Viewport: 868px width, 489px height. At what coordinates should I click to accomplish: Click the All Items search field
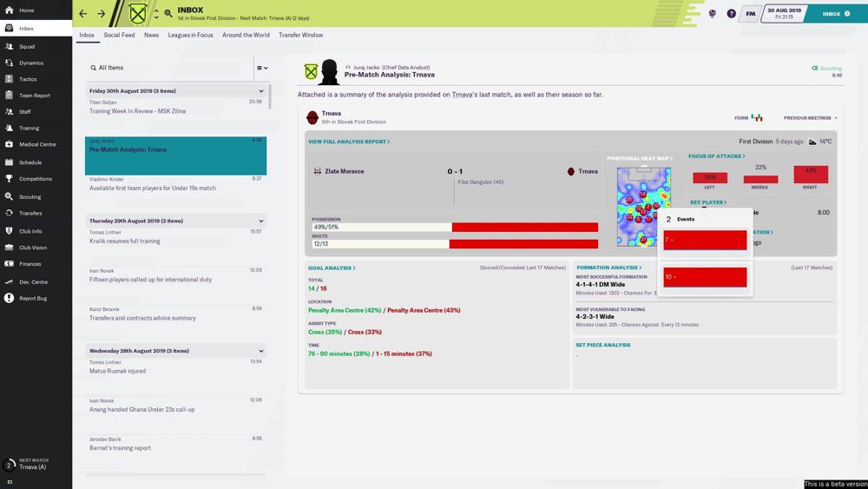pos(169,68)
